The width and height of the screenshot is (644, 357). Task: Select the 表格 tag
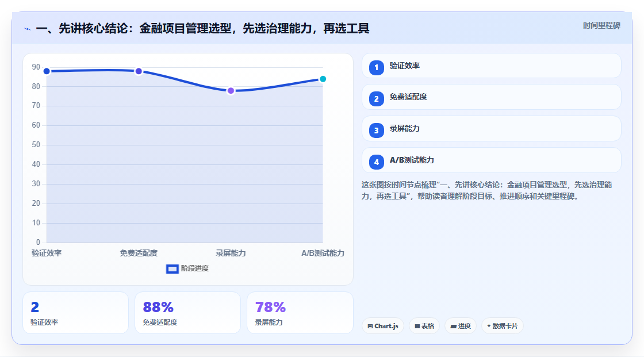click(x=424, y=326)
